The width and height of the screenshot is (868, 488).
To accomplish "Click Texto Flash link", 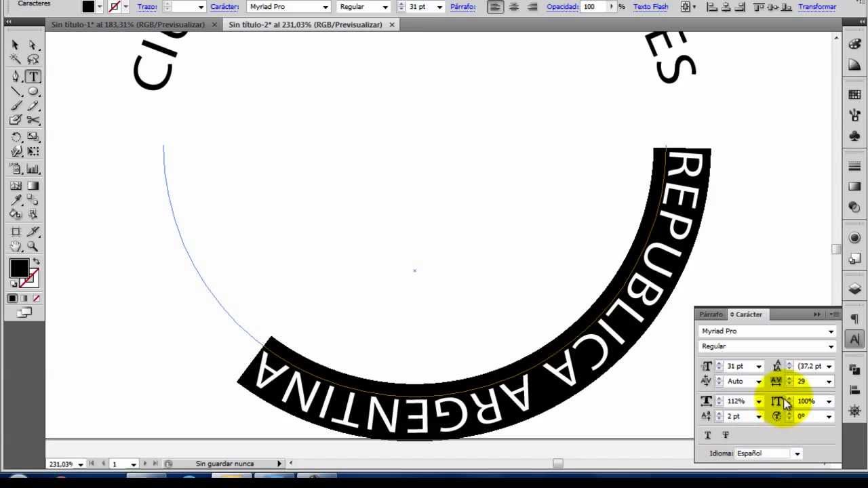I will [650, 7].
